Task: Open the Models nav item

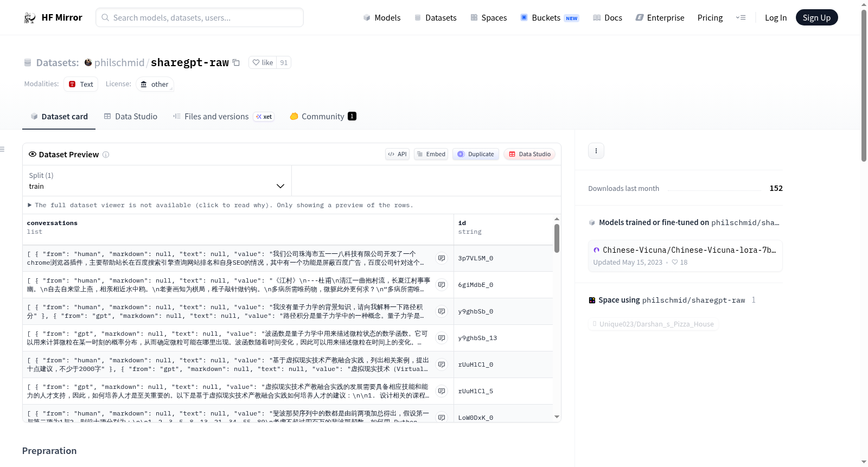Action: pos(381,18)
